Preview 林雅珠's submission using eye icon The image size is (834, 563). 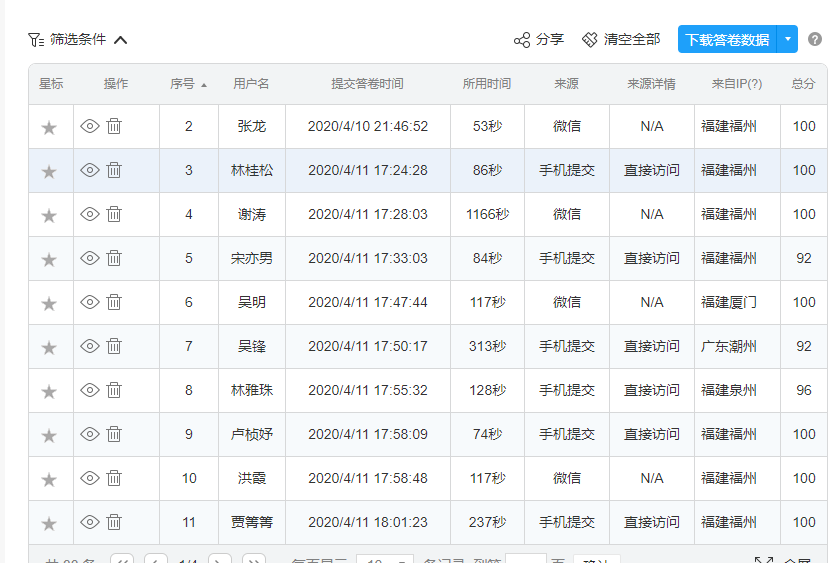(x=90, y=390)
